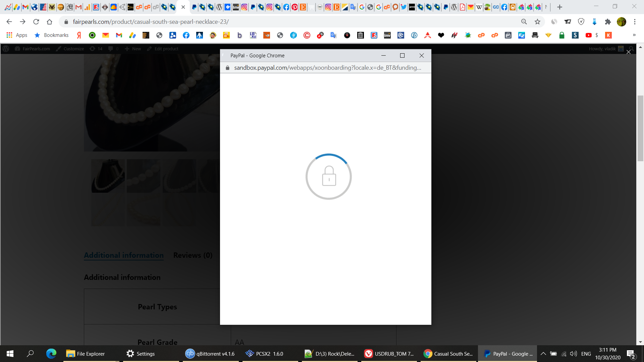Open the Google Translate bookmark icon

pos(333,35)
